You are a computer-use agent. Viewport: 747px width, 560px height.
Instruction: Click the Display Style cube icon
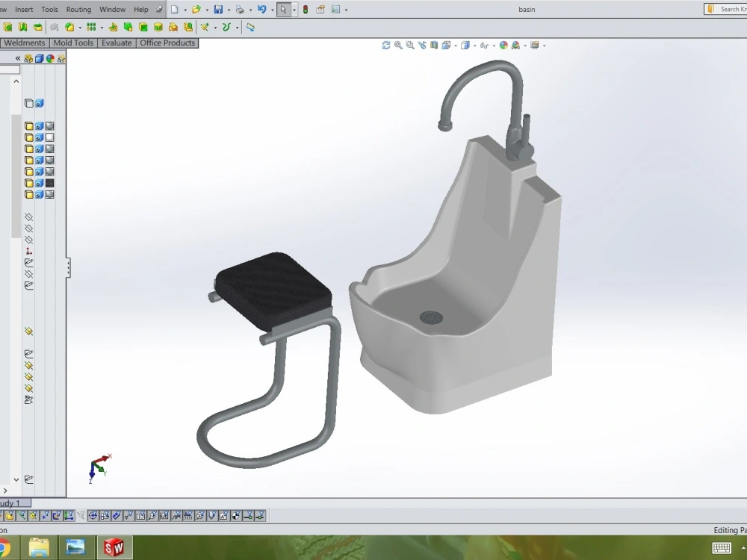click(x=465, y=46)
